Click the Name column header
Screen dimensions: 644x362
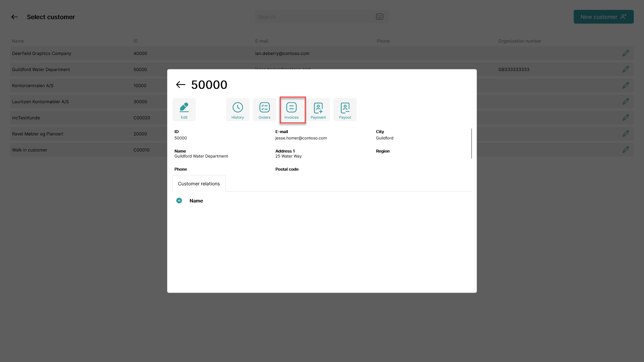(18, 41)
